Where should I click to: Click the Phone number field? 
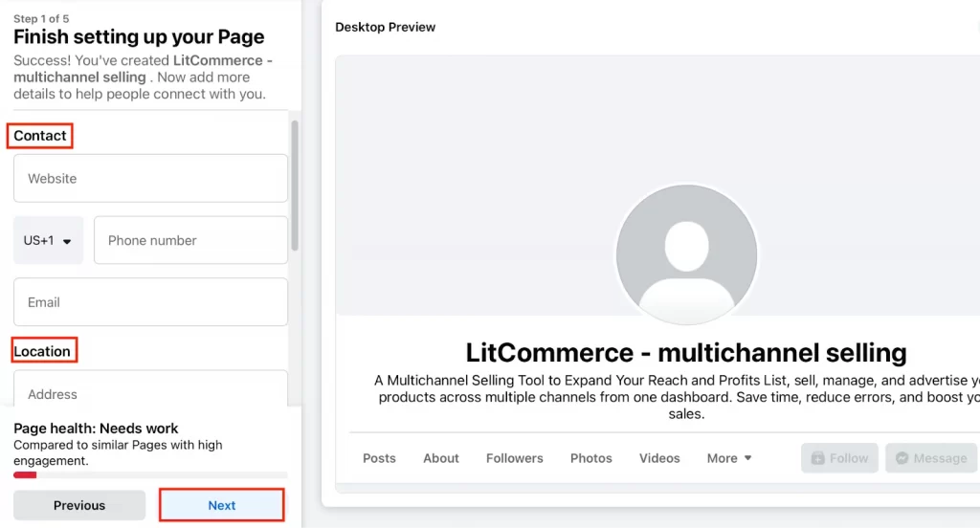[x=190, y=240]
